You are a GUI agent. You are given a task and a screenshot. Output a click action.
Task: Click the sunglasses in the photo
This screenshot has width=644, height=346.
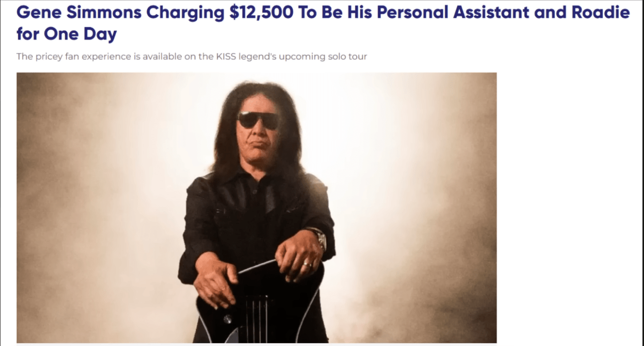coord(258,120)
